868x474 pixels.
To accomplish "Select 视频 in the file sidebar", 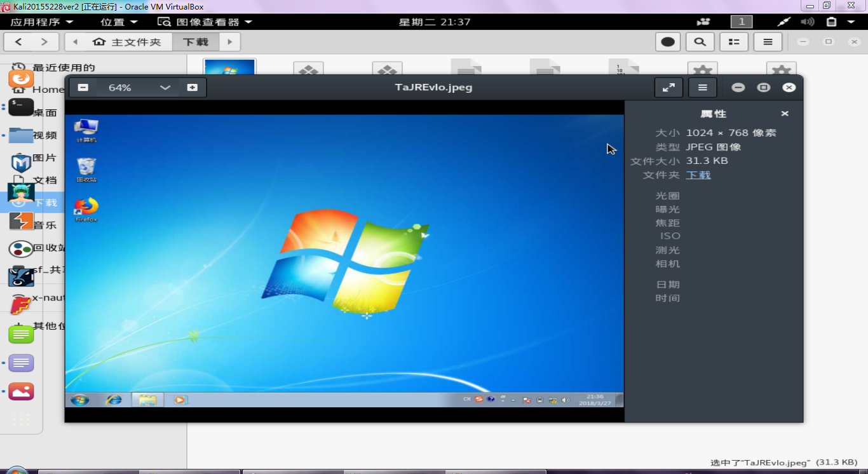I will click(x=45, y=135).
